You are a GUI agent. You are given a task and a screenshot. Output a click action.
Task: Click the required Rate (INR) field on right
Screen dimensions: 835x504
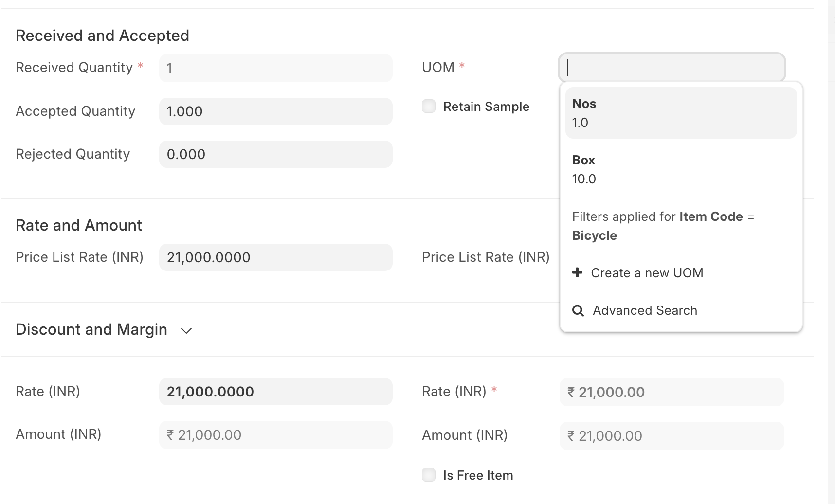coord(672,392)
